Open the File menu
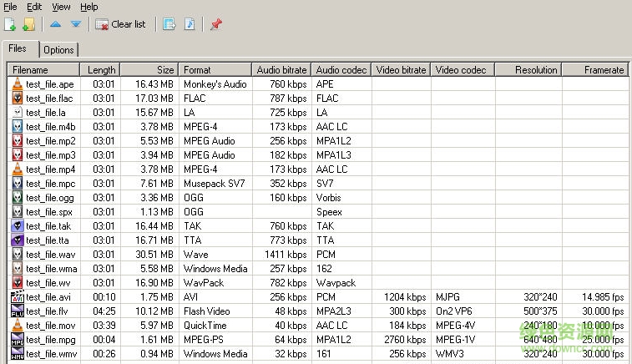The height and width of the screenshot is (364, 632). click(10, 7)
